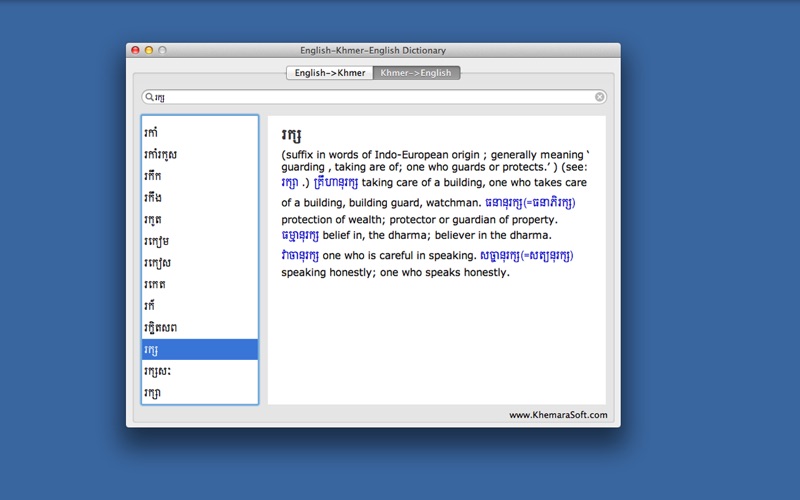Choose the រកឹង word in the list

[200, 198]
